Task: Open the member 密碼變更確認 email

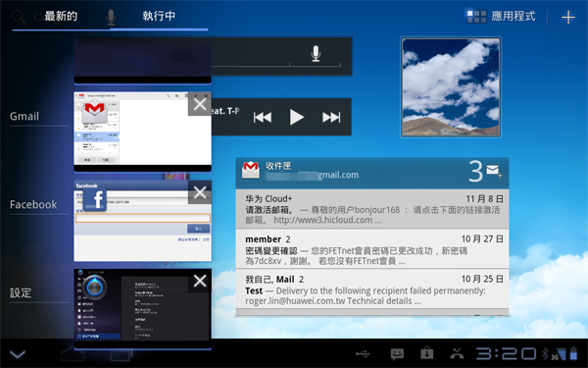Action: [x=372, y=249]
